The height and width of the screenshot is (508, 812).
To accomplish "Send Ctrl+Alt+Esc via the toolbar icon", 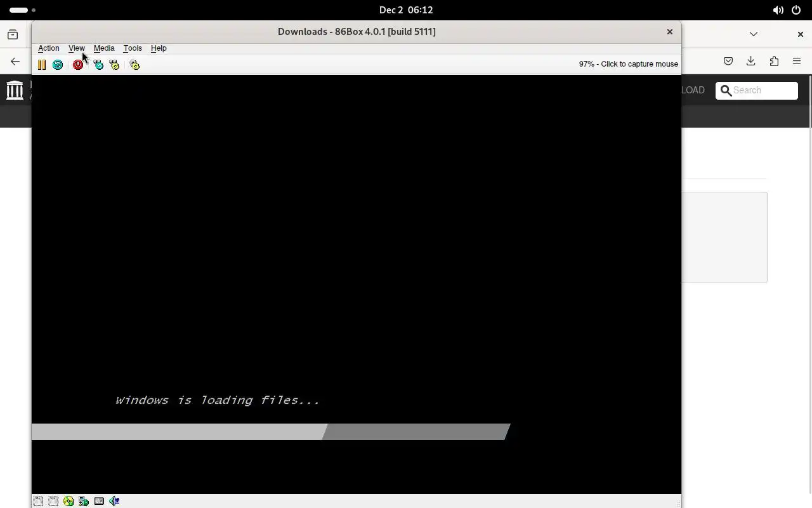I will (114, 65).
